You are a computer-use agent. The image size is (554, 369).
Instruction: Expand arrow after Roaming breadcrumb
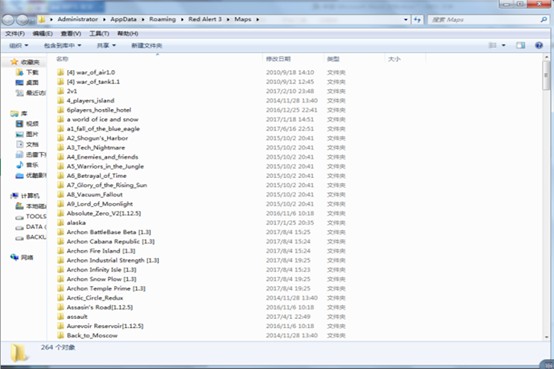tap(182, 19)
